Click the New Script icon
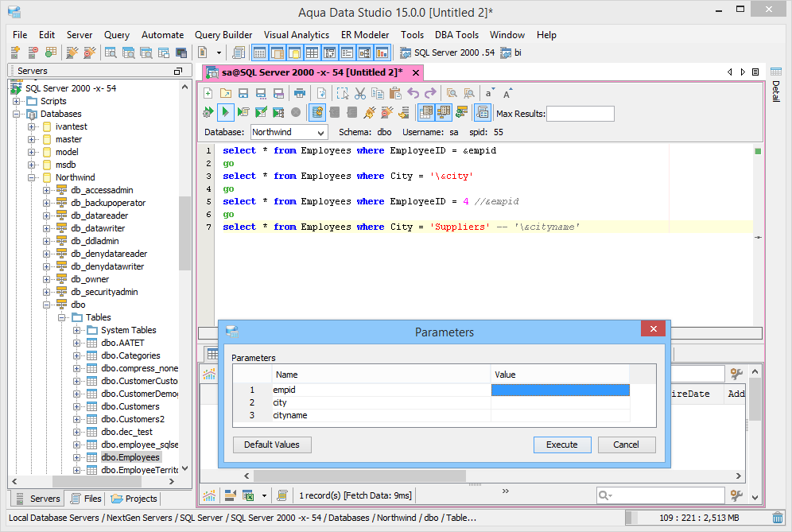 coord(208,94)
